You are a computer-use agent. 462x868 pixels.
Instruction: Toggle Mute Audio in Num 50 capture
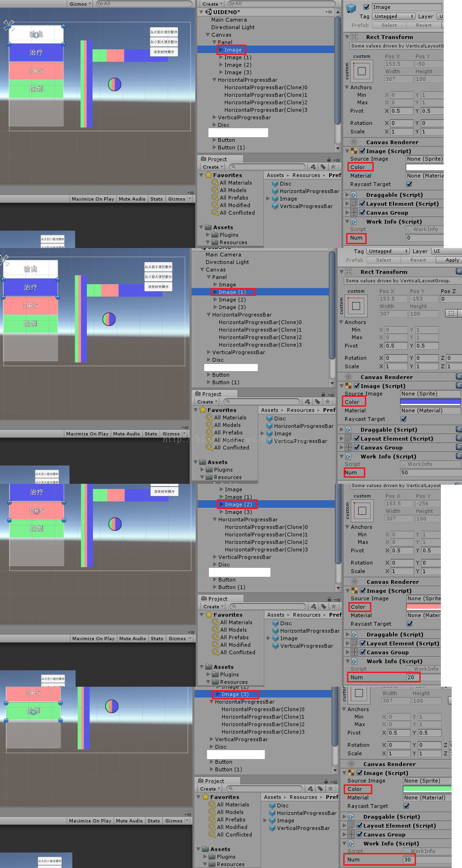(x=126, y=434)
